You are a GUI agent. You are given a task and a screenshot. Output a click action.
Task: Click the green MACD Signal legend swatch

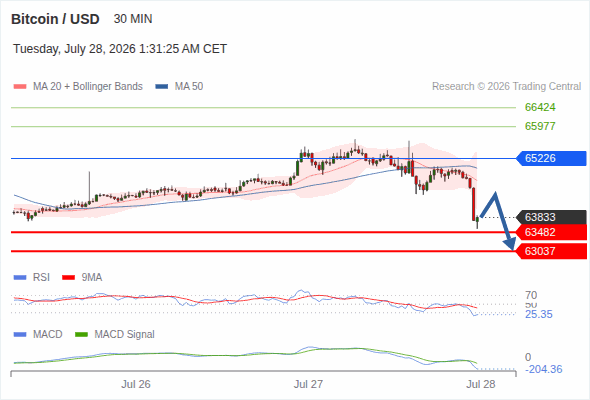81,335
